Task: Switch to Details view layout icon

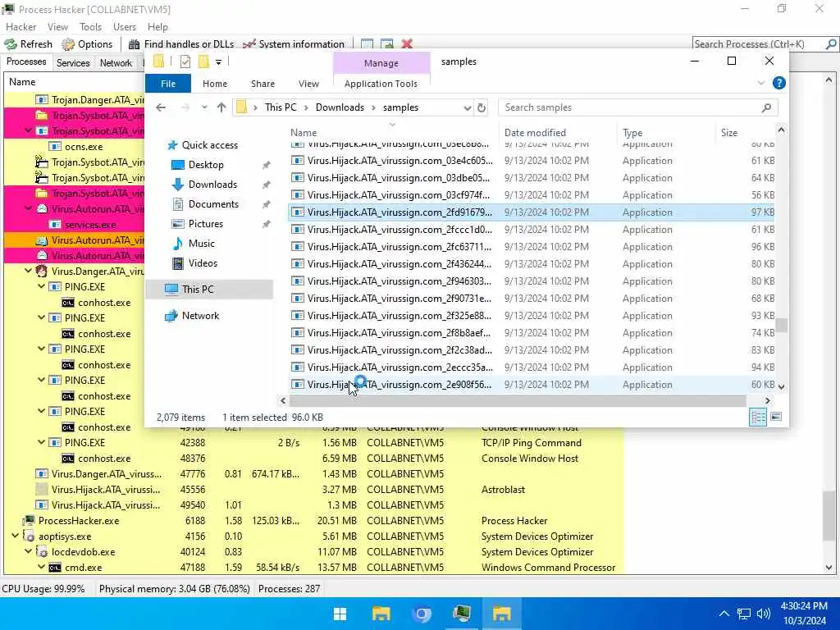Action: (758, 418)
